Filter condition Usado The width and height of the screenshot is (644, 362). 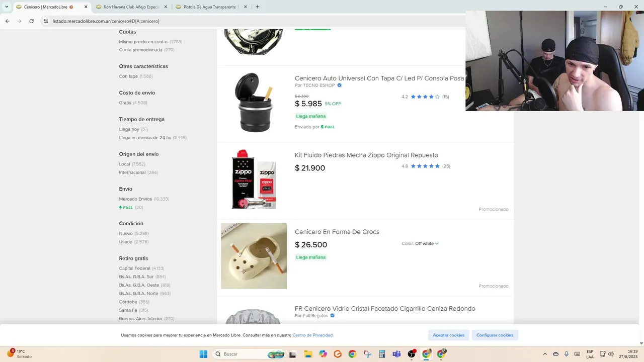pyautogui.click(x=134, y=242)
